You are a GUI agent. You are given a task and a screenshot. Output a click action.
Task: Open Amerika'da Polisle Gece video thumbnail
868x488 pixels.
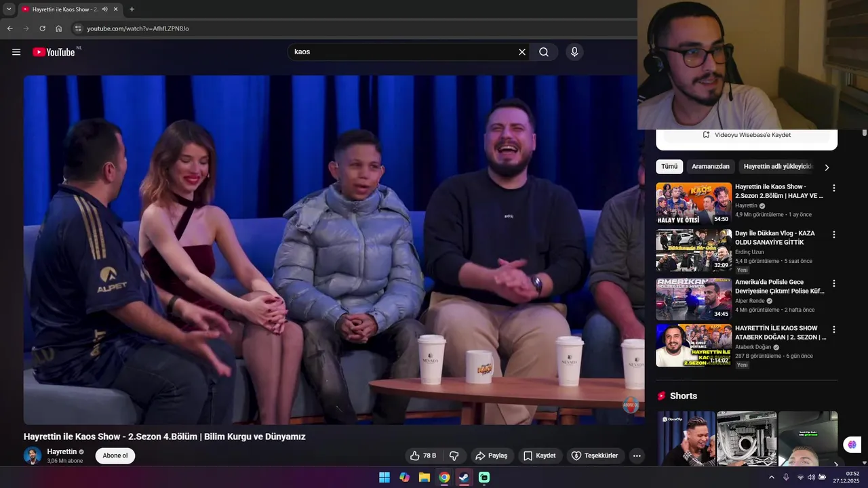(x=694, y=299)
